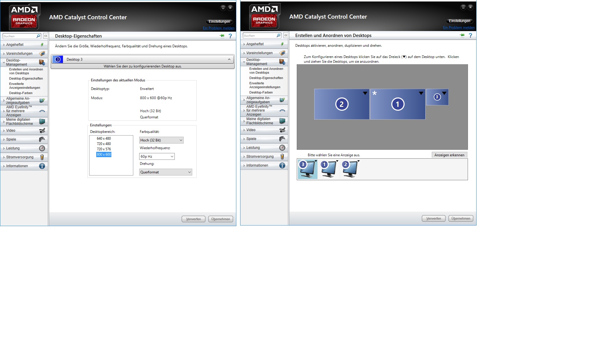Click the help question mark in left window
Viewport: 603px width, 364px height.
(x=230, y=36)
